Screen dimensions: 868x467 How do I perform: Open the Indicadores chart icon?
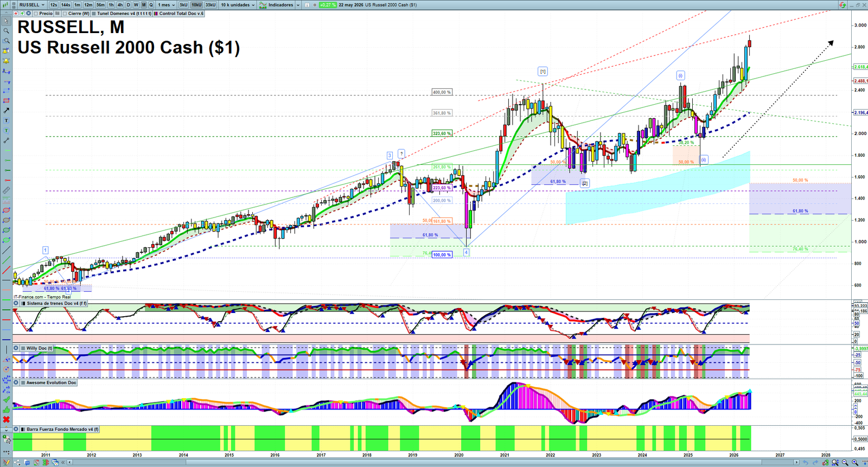click(x=263, y=5)
